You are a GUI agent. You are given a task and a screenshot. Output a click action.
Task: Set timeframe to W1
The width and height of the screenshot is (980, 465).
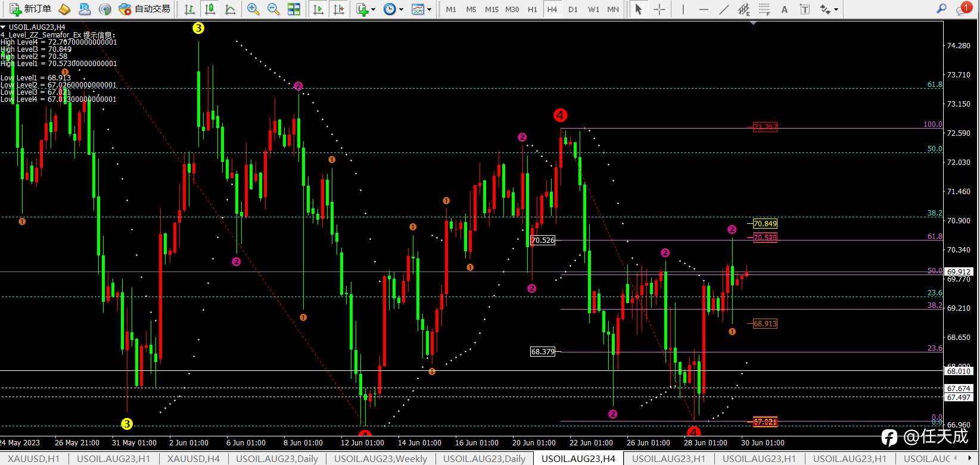point(593,9)
